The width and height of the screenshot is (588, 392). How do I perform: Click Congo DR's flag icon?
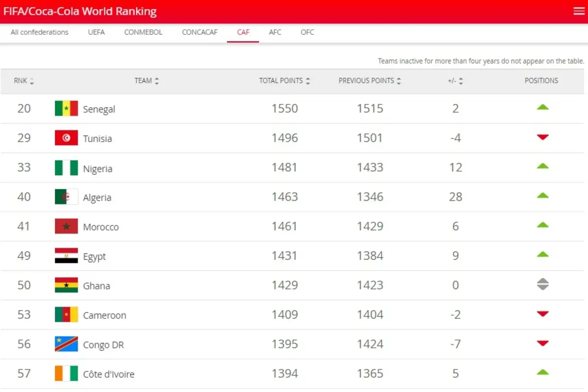[x=66, y=343]
